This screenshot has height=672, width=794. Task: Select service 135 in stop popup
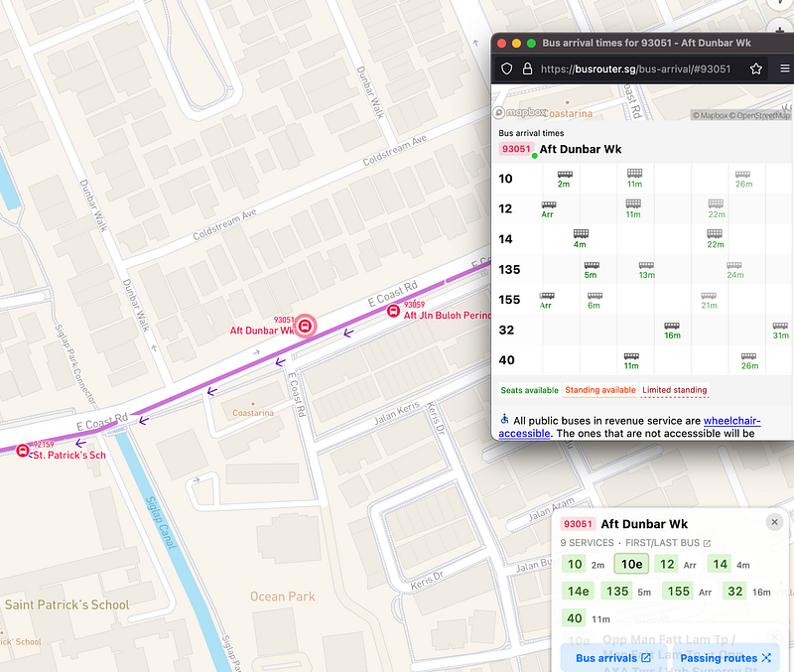tap(616, 592)
